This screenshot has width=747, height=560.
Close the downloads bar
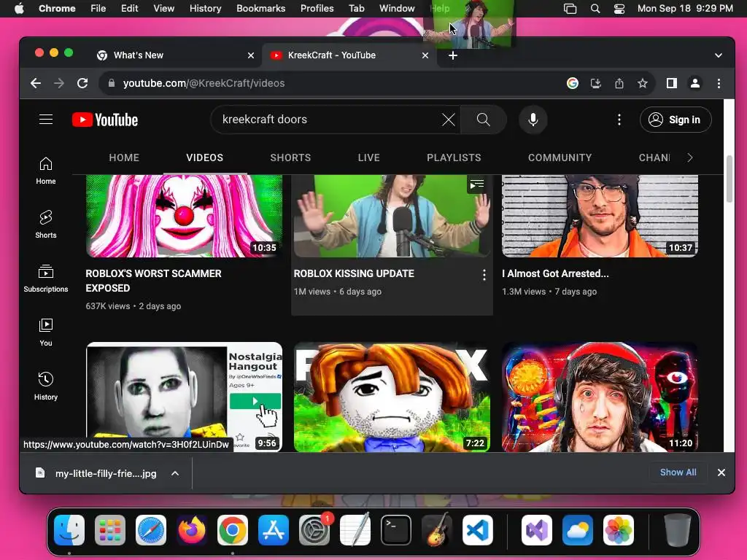[x=721, y=472]
